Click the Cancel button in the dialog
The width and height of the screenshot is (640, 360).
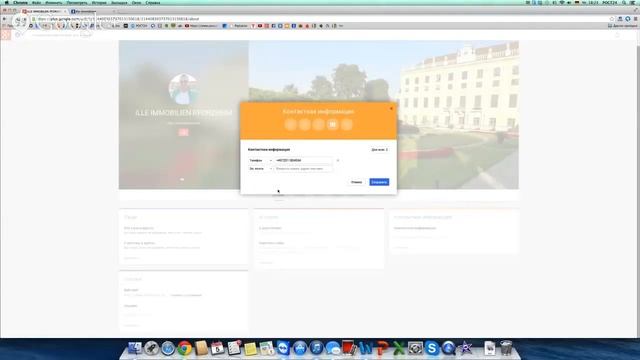point(356,182)
